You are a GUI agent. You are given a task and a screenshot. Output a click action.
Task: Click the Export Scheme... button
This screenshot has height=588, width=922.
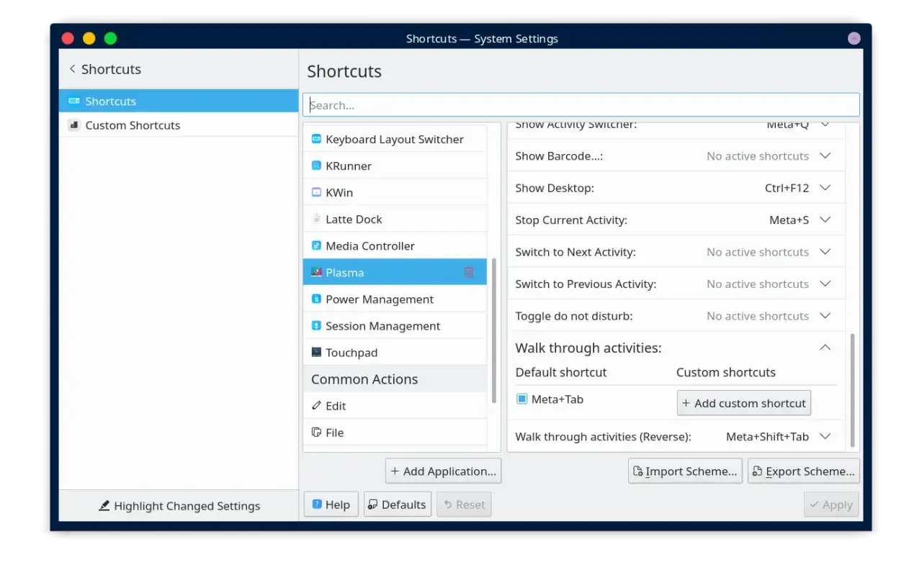pos(804,471)
